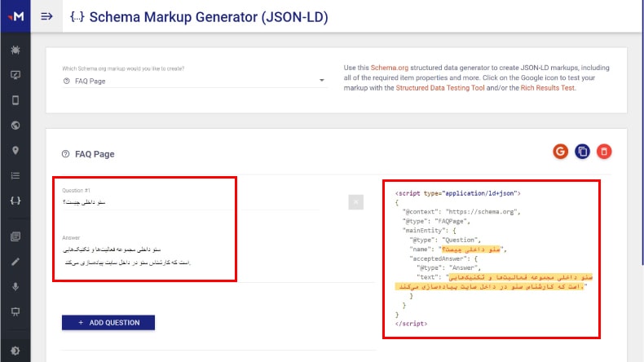Image resolution: width=644 pixels, height=362 pixels.
Task: Open the presentation board sidebar icon
Action: [x=15, y=312]
